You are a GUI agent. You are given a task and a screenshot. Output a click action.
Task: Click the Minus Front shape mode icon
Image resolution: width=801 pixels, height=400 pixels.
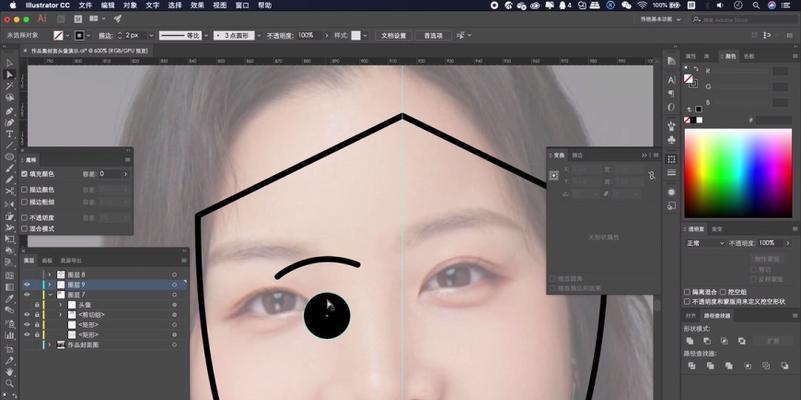pos(707,341)
